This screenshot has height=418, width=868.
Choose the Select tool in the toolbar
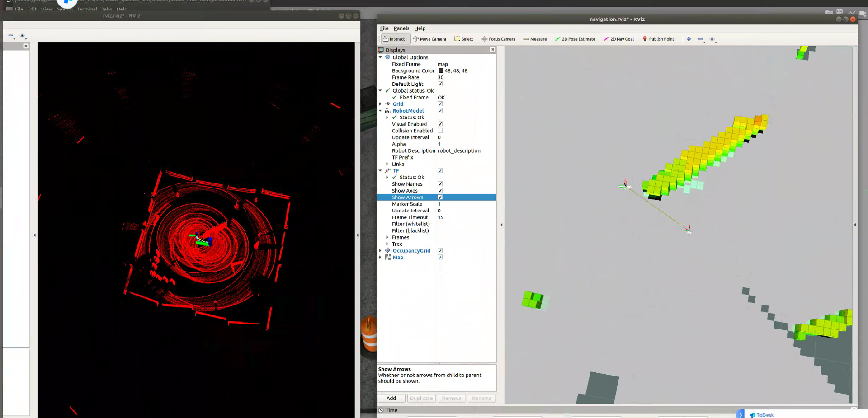point(464,39)
